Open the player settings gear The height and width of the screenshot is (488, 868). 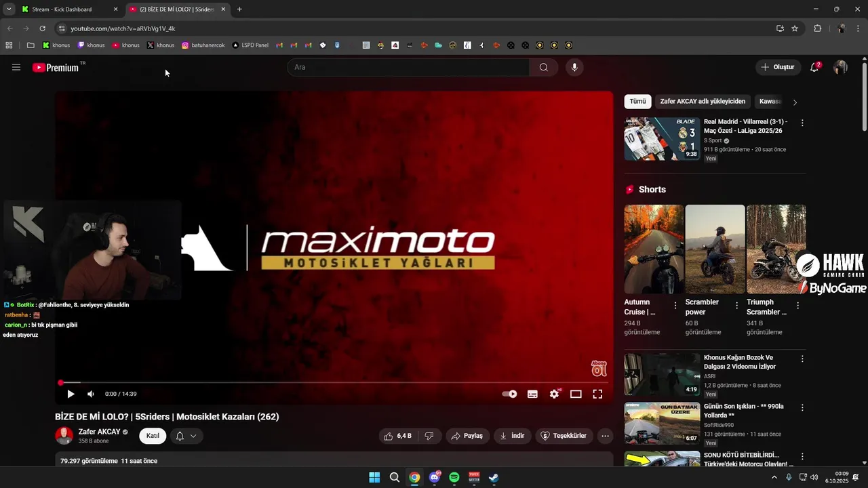tap(555, 394)
